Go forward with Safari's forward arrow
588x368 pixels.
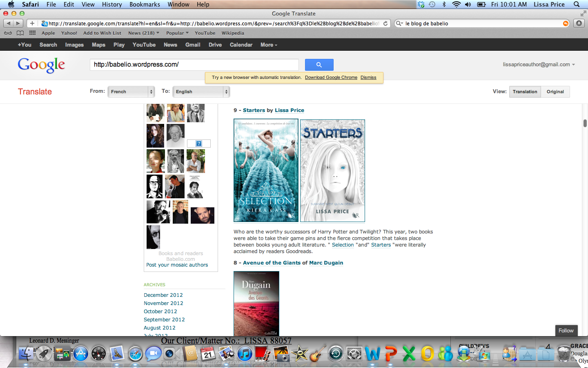coord(18,23)
